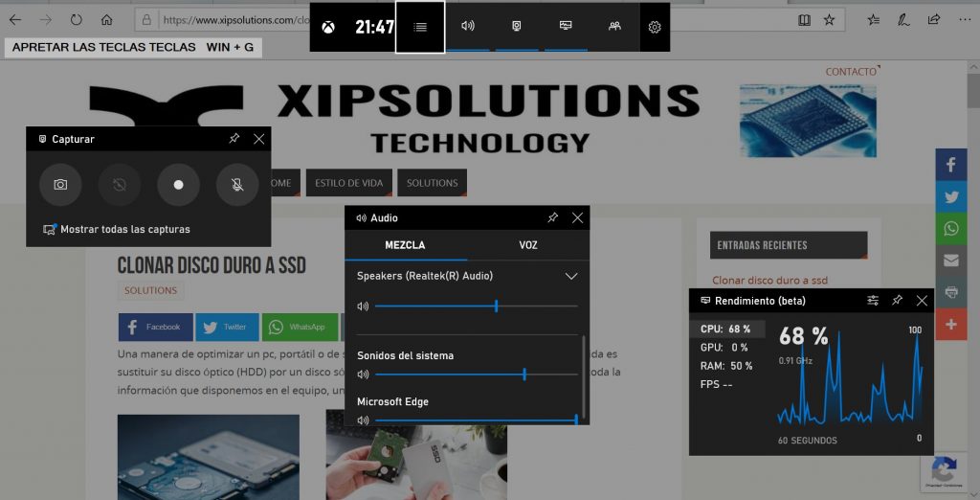980x500 pixels.
Task: Open ESTILO DE VIDA menu item
Action: click(x=349, y=183)
